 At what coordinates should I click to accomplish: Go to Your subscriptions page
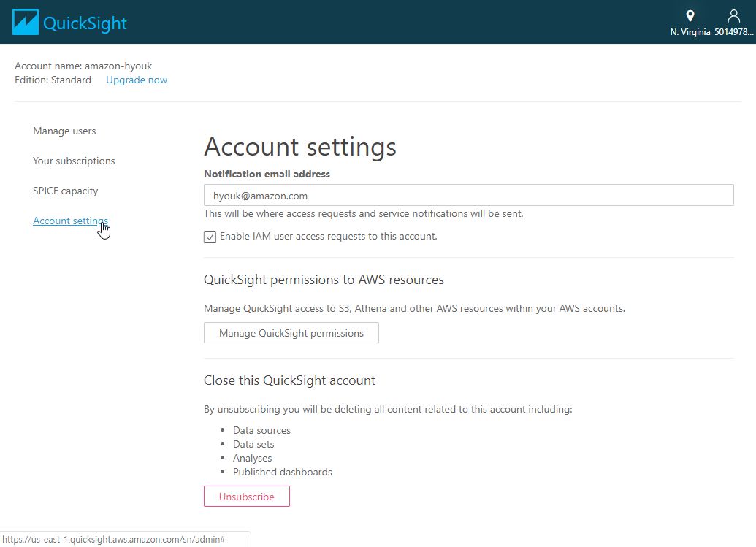(x=74, y=161)
